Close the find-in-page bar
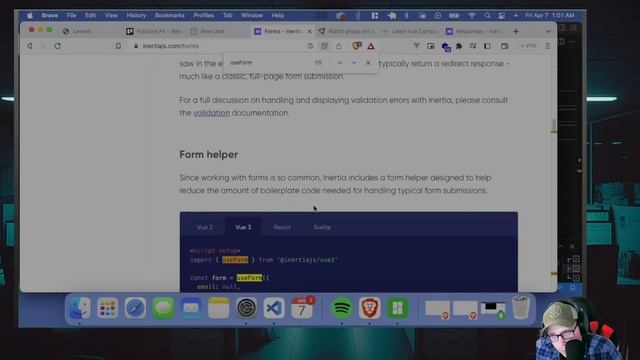 click(x=368, y=63)
